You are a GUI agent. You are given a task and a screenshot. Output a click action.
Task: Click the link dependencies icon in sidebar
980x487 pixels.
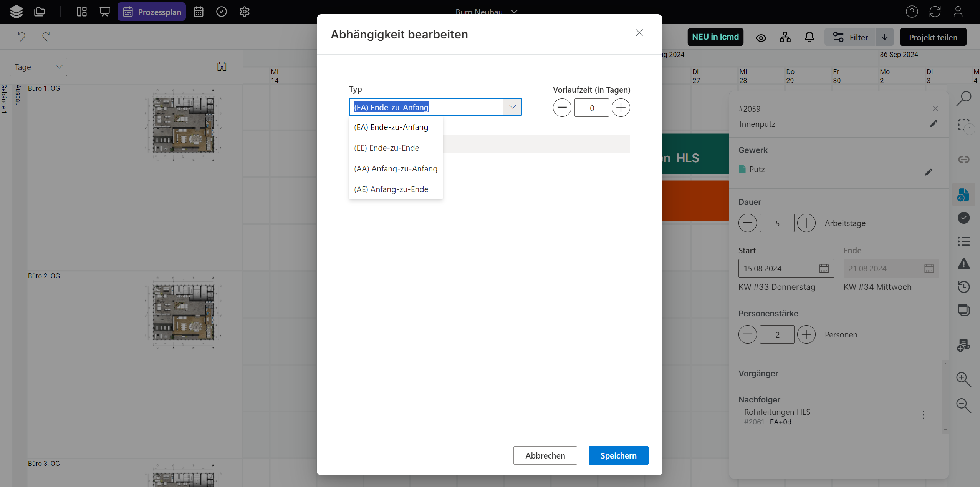(x=964, y=160)
